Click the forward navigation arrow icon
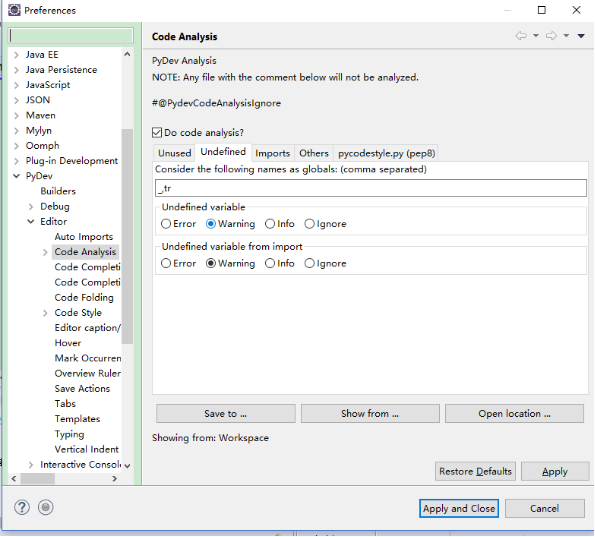Viewport: 595px width, 537px height. (551, 36)
